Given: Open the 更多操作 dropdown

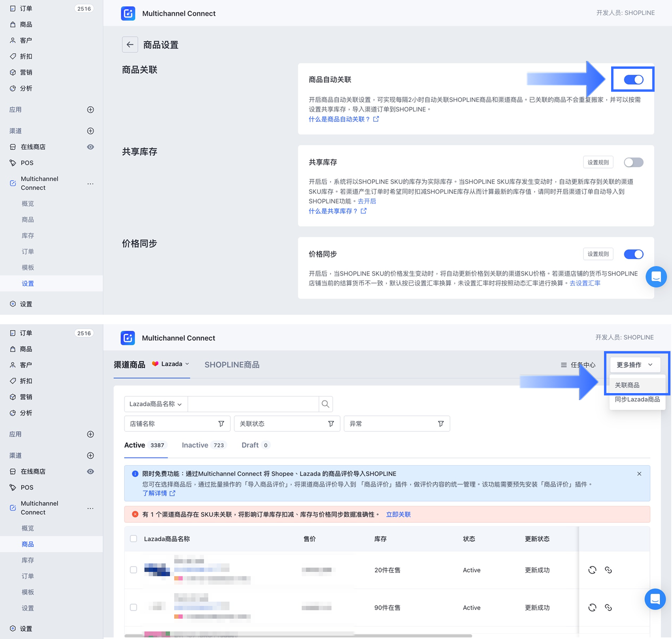Looking at the screenshot, I should [635, 365].
